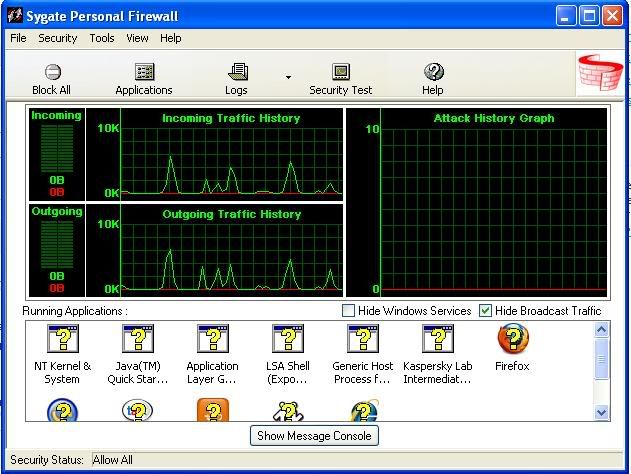Click the scroll down arrow in Running Applications
Screen dimensions: 631x474
[602, 412]
